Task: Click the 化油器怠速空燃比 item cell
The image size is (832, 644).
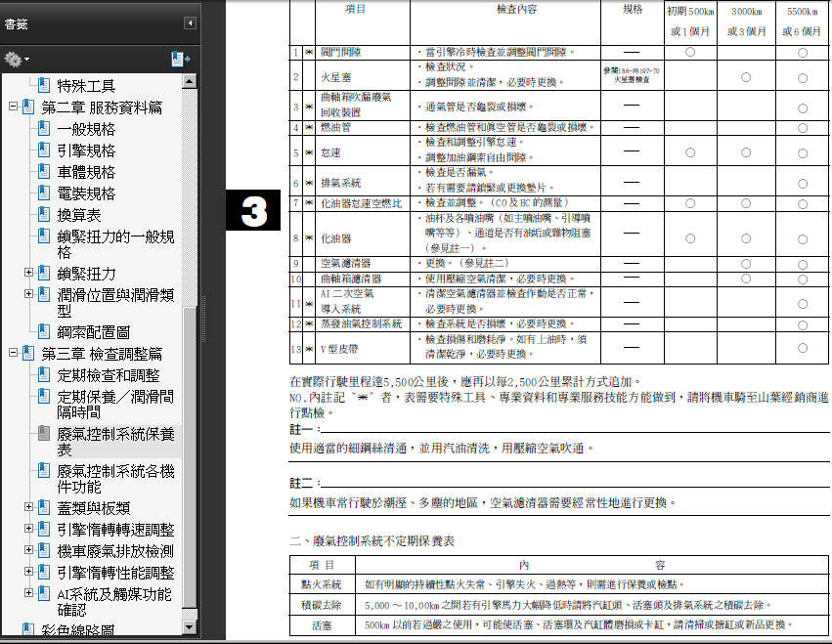Action: pos(363,203)
